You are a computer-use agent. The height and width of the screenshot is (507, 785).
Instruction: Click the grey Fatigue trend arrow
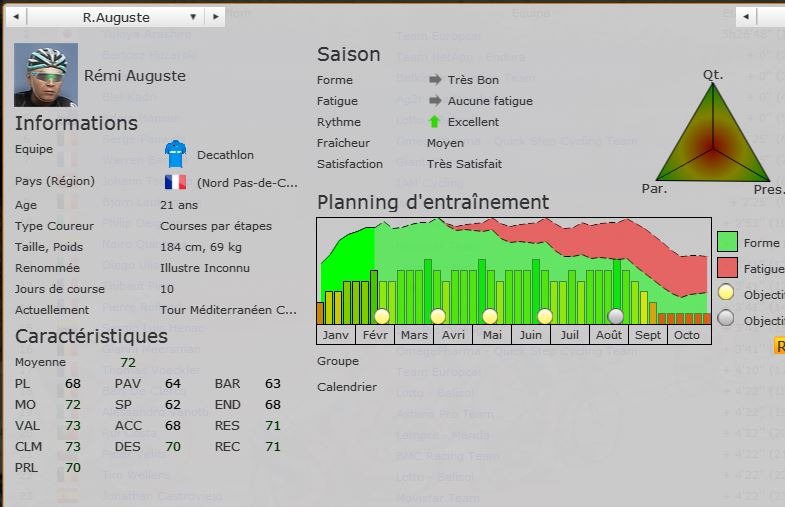pos(435,101)
